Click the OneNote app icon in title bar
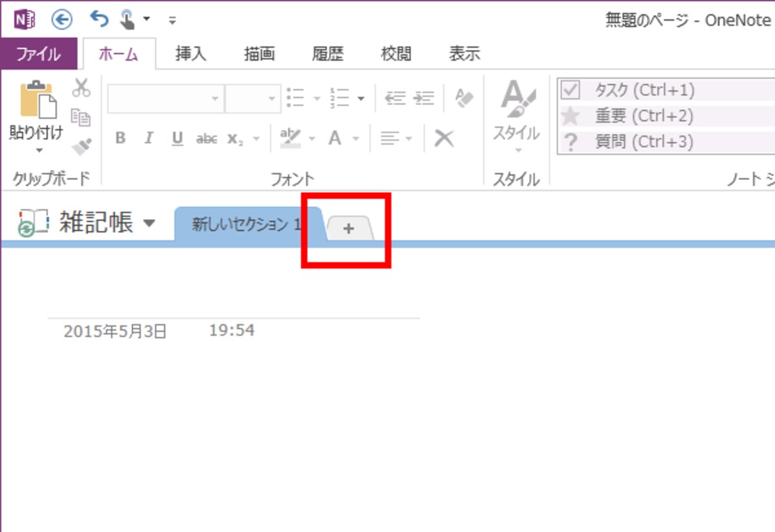The image size is (775, 532). 25,20
